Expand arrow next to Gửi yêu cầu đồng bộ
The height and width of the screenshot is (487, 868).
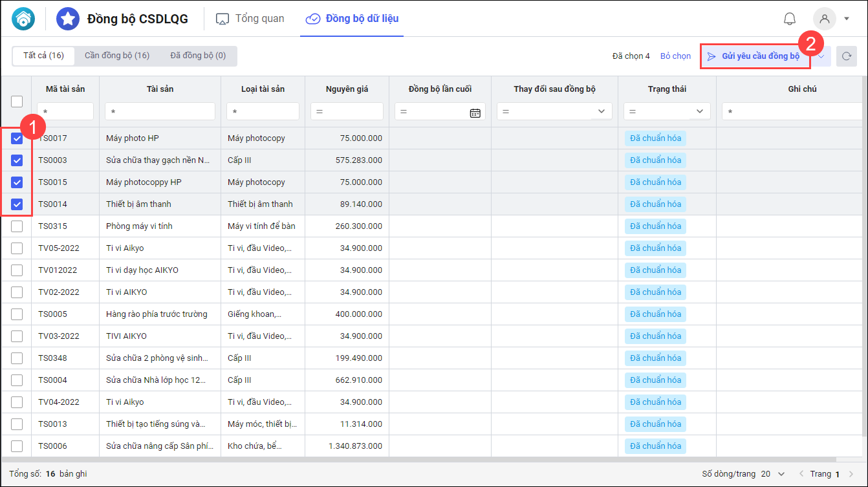tap(821, 56)
